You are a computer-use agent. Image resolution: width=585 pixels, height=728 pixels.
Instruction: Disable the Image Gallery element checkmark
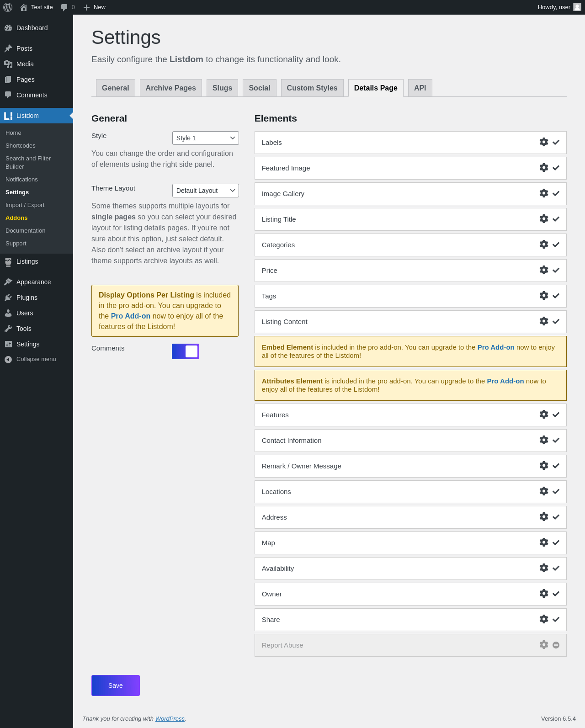tap(556, 194)
